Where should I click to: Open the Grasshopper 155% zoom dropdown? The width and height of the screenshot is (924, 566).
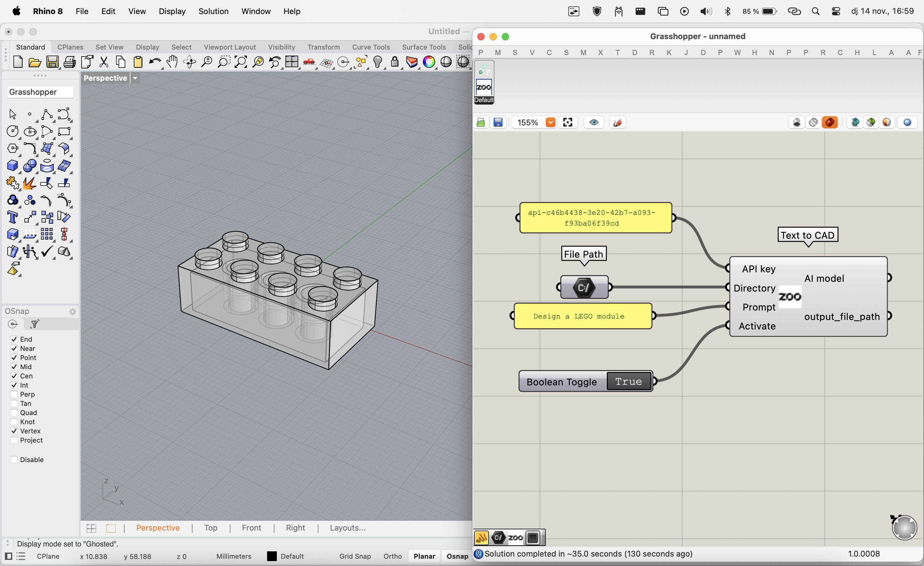tap(550, 123)
